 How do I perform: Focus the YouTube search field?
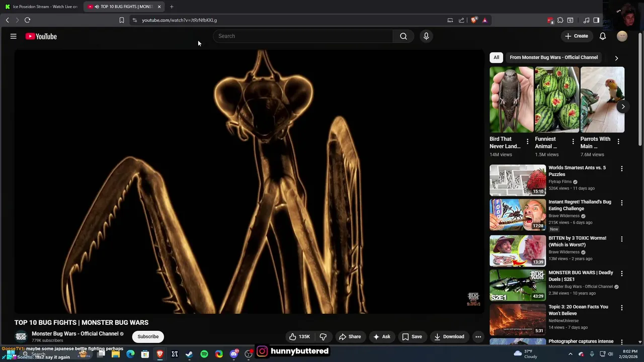click(303, 36)
